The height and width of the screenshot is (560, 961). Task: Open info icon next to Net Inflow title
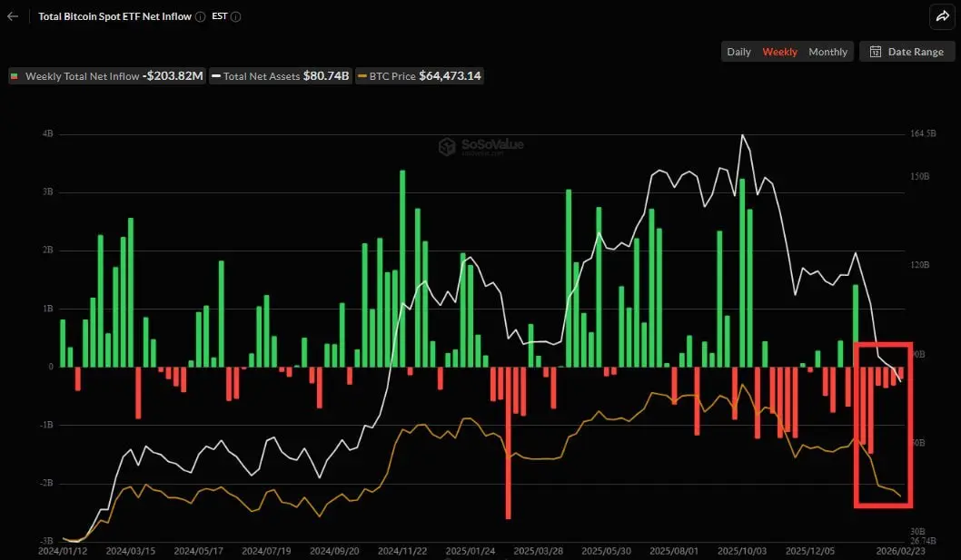200,17
